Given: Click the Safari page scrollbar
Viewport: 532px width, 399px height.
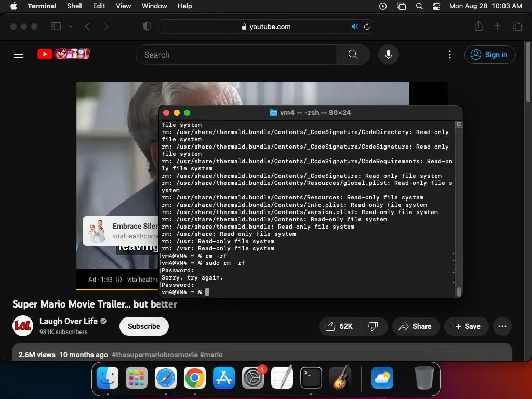Looking at the screenshot, I should [x=528, y=71].
